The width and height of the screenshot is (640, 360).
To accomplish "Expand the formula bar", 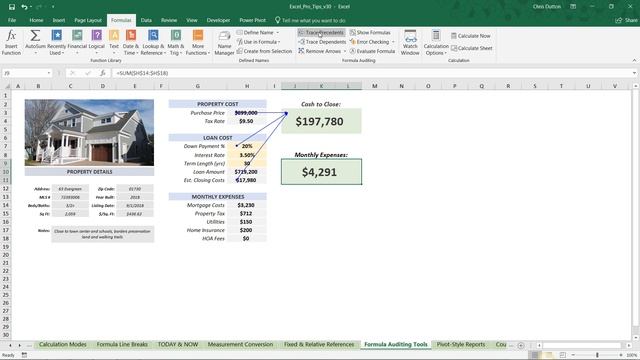I will click(x=634, y=73).
